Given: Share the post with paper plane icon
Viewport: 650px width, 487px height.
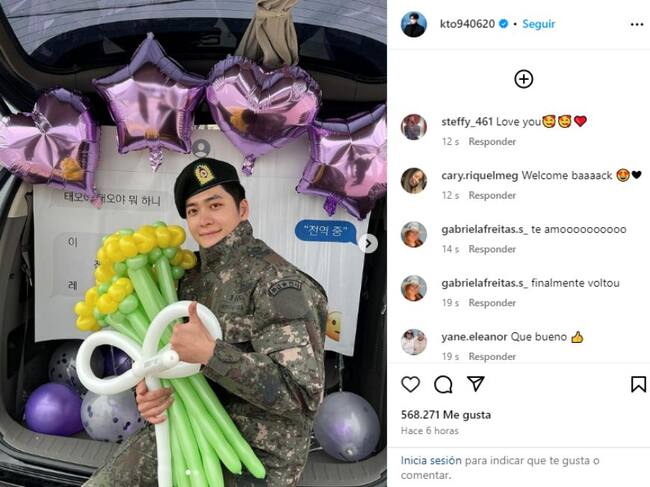Looking at the screenshot, I should tap(475, 384).
